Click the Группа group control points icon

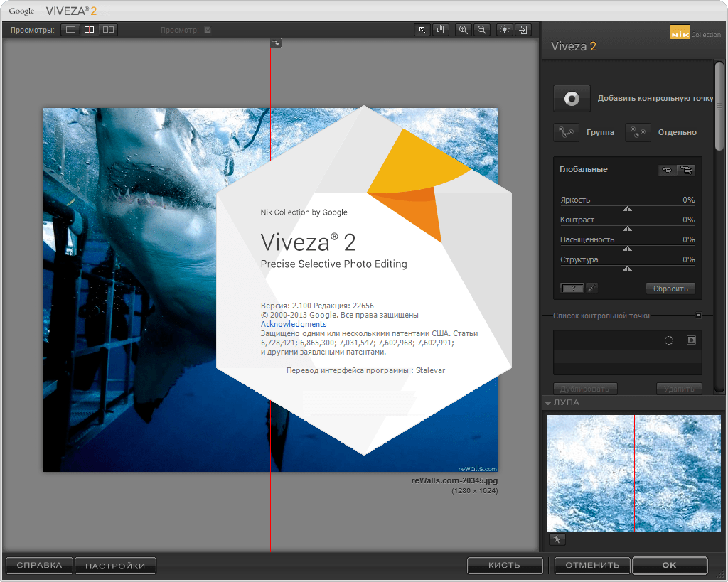point(566,132)
